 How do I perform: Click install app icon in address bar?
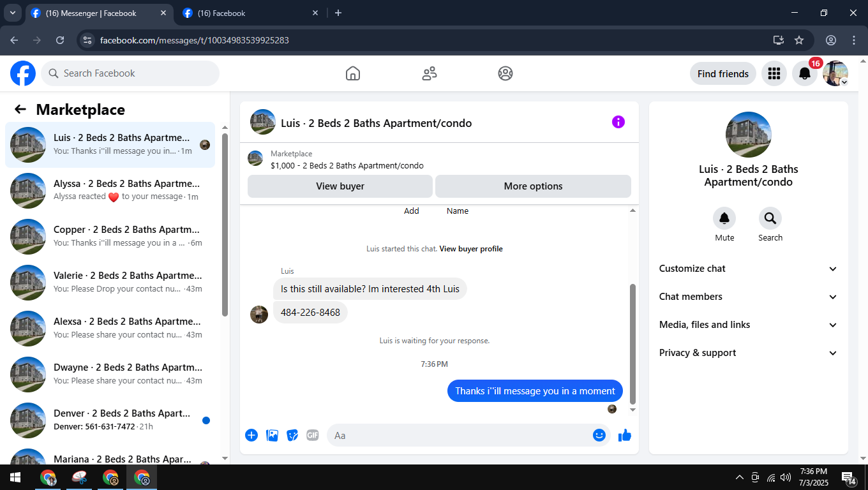[779, 40]
